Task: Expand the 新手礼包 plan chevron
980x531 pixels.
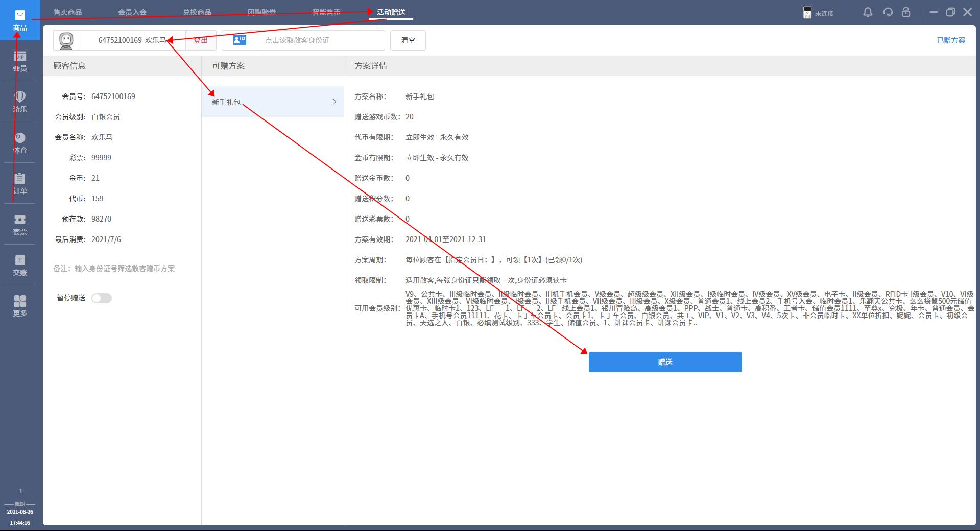Action: point(334,102)
